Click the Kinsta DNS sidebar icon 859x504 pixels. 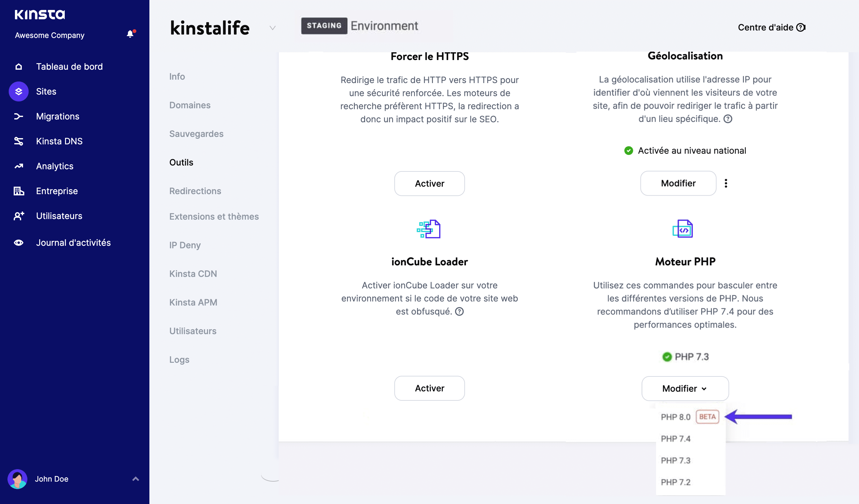pyautogui.click(x=18, y=141)
